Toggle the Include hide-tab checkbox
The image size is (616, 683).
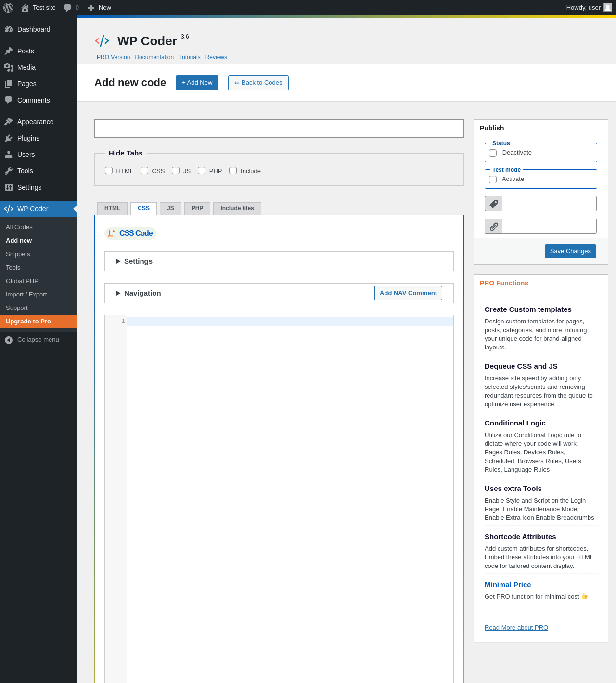click(x=233, y=170)
